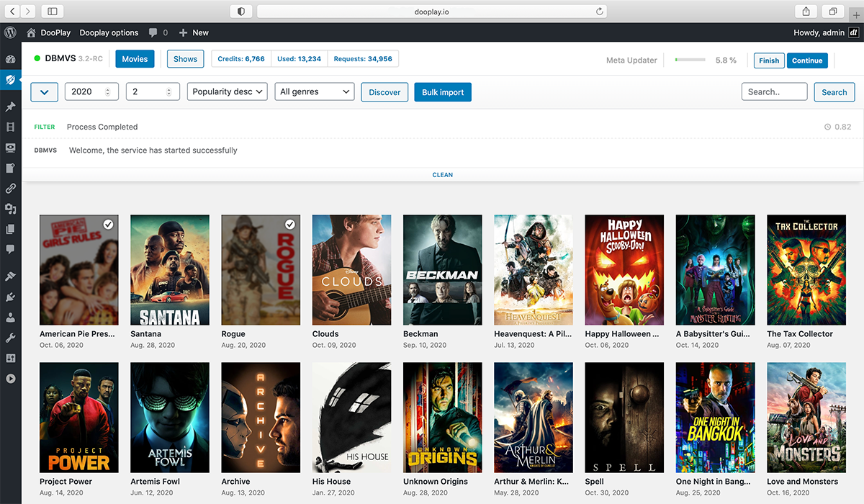
Task: Select the Clouds movie poster
Action: pos(351,270)
